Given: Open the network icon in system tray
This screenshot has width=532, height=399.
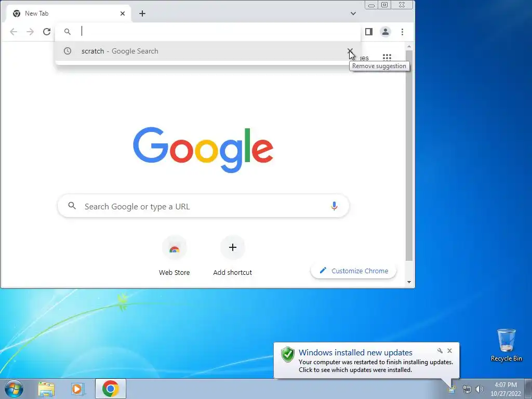Looking at the screenshot, I should [x=467, y=390].
